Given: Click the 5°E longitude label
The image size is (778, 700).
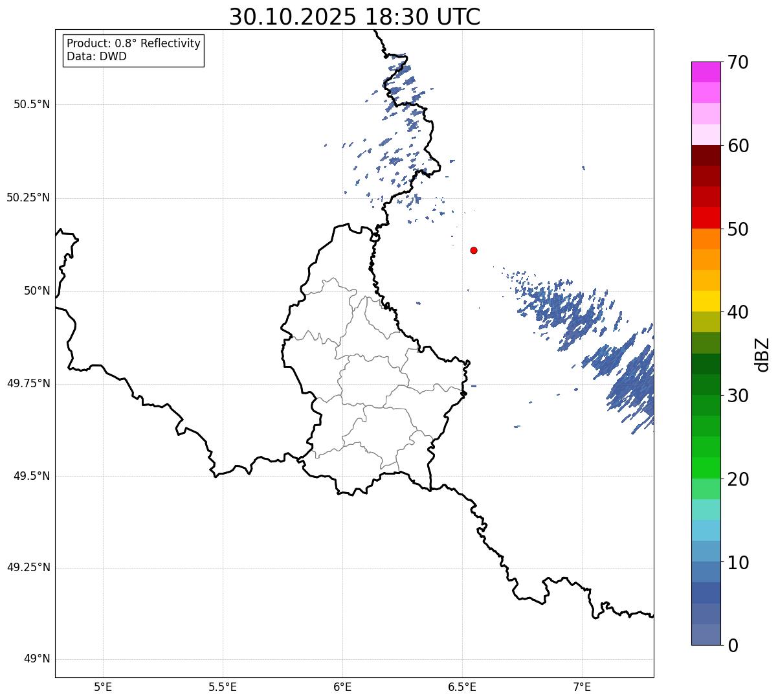Looking at the screenshot, I should 103,686.
